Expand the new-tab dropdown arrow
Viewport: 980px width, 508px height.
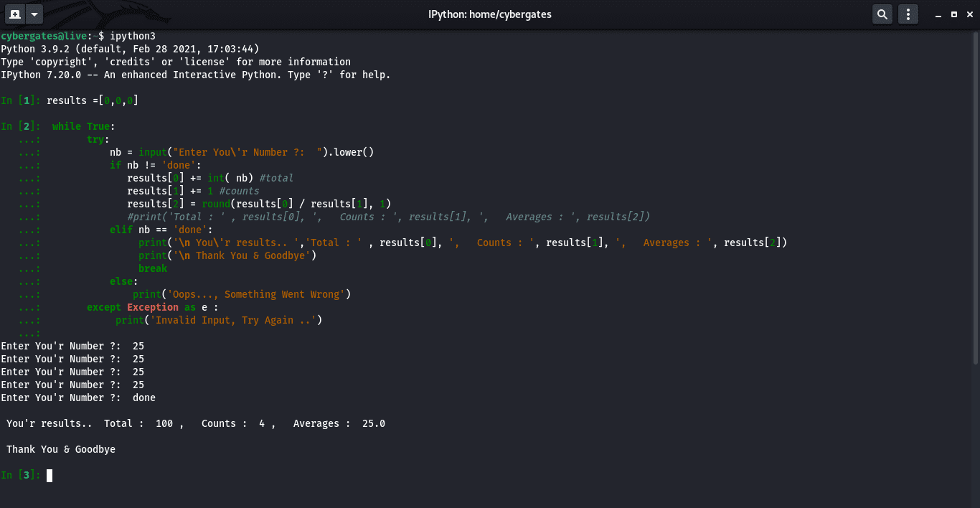pos(34,14)
